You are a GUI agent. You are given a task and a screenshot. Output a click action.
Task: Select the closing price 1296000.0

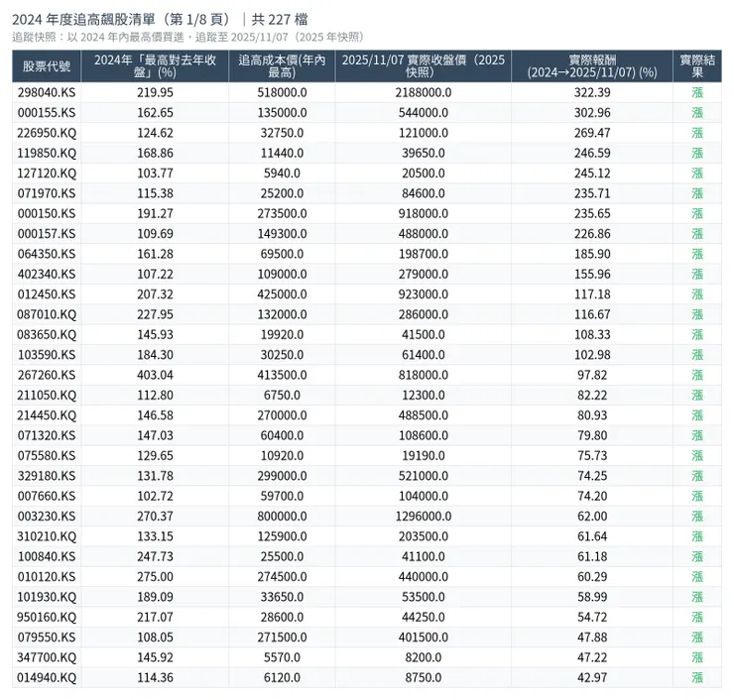[x=424, y=517]
